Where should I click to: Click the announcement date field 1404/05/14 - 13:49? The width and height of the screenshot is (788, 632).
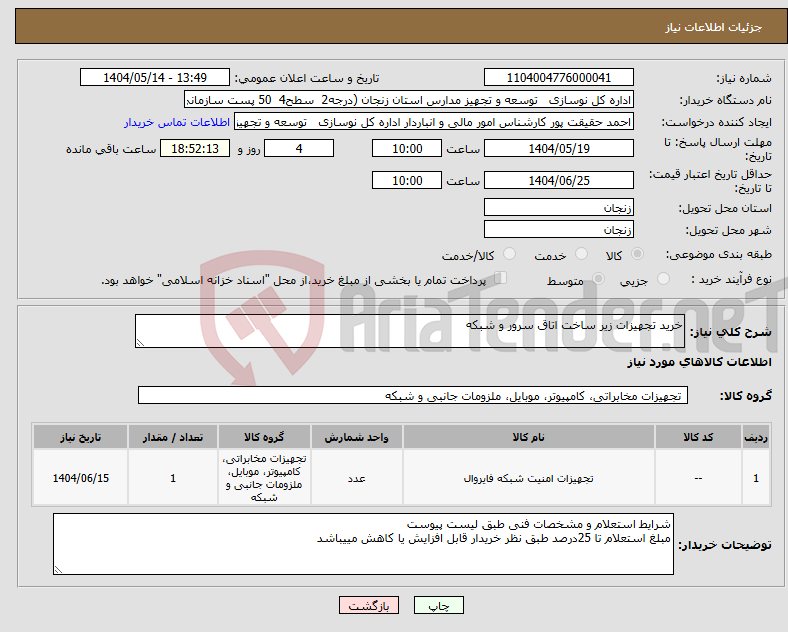pos(155,78)
